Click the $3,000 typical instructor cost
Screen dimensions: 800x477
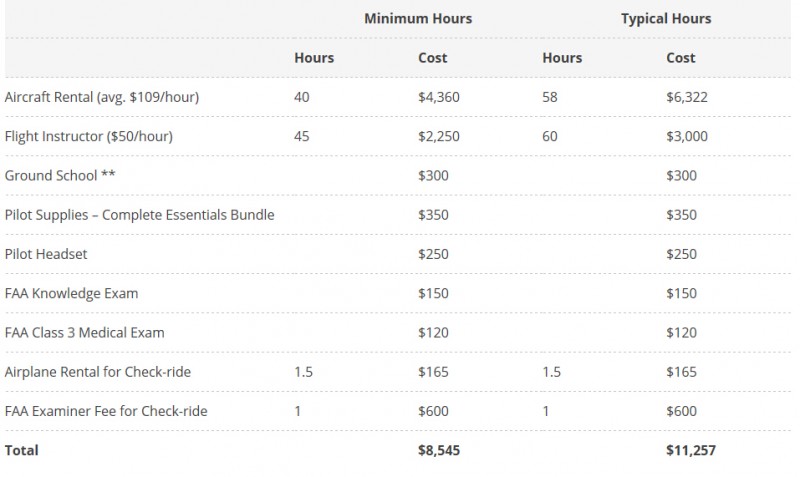click(x=687, y=136)
